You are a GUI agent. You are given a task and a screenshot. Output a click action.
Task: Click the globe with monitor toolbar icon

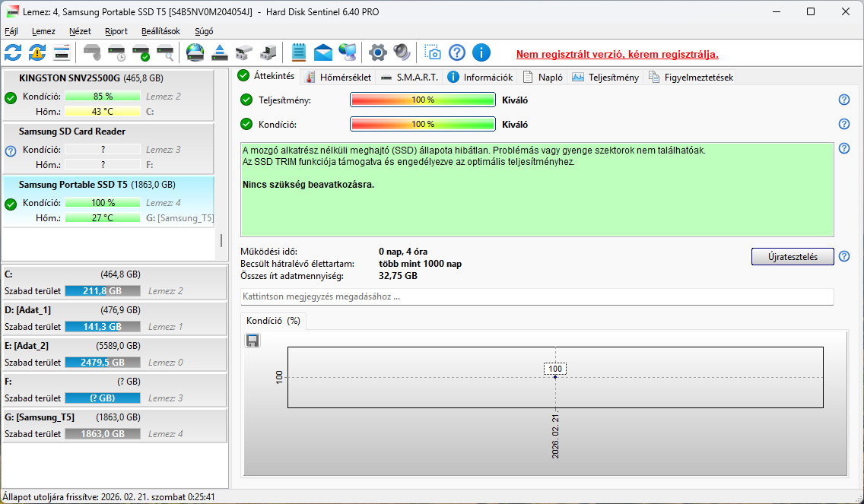(x=347, y=53)
